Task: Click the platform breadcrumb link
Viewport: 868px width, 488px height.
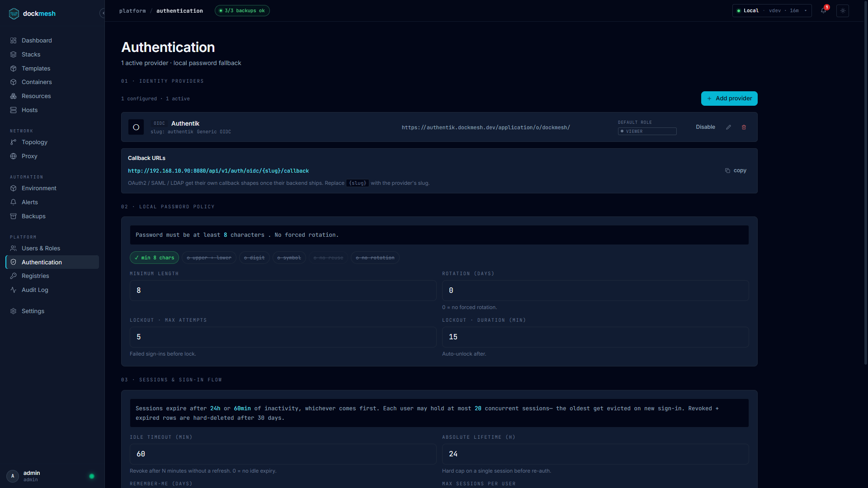Action: [x=132, y=11]
